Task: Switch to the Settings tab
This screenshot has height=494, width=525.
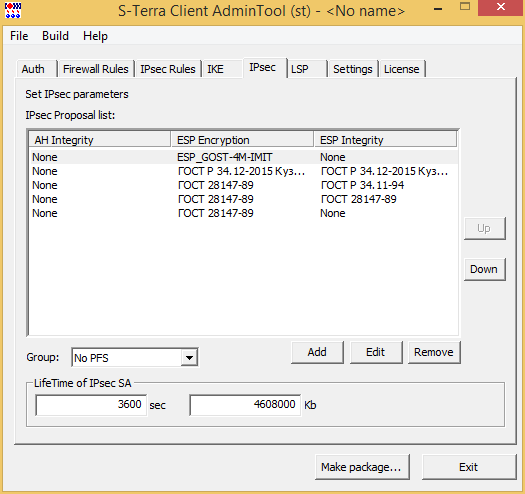Action: [x=353, y=69]
